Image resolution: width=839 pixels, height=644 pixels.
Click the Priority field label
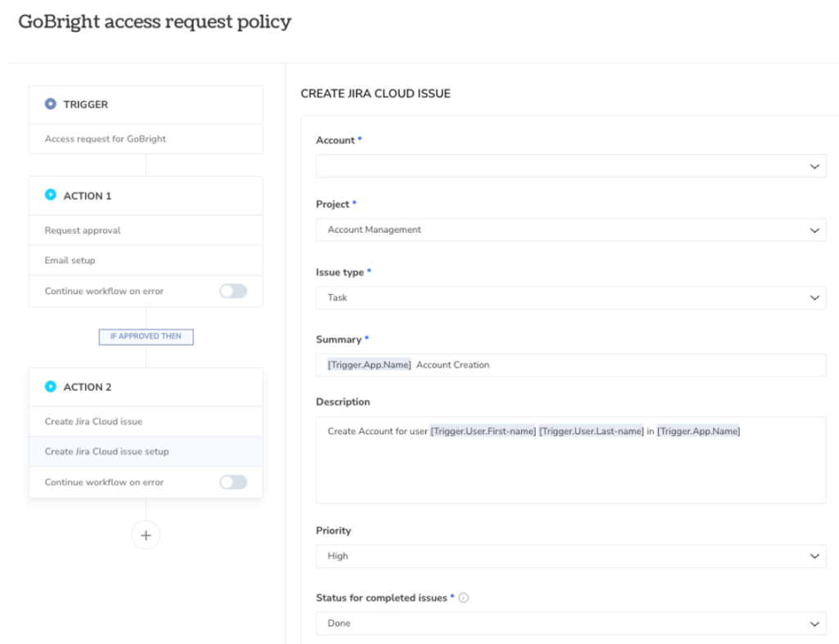[x=333, y=531]
